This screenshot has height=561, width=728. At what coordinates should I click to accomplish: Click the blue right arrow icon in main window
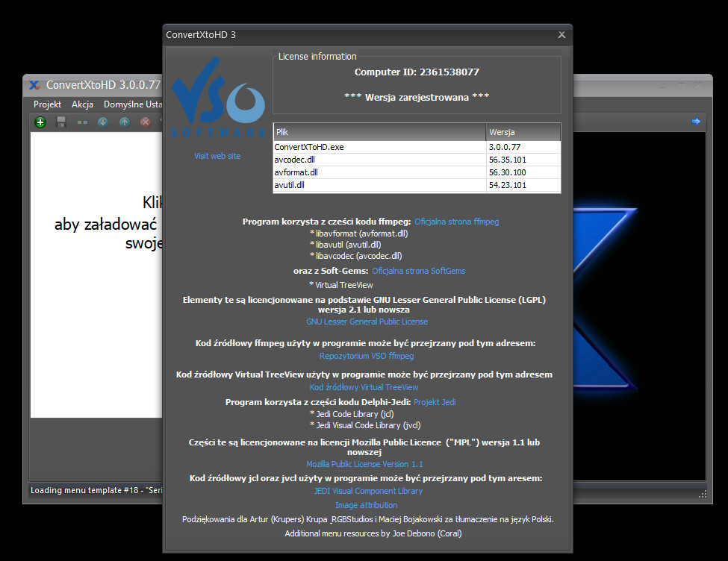pos(695,122)
